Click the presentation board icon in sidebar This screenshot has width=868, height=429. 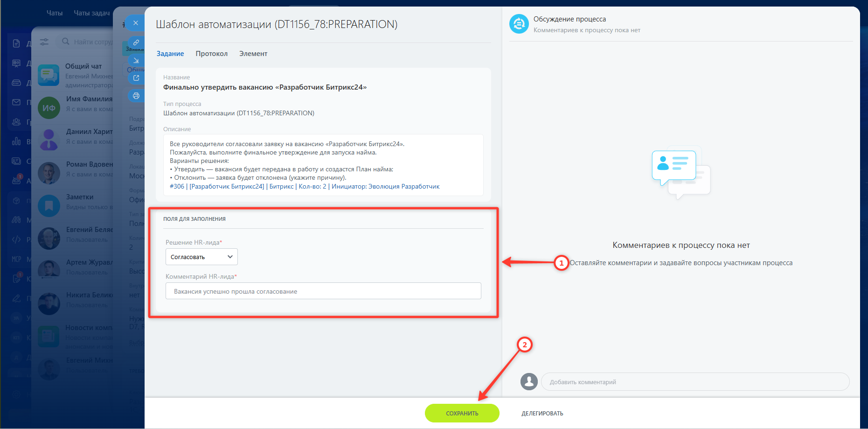tap(16, 63)
